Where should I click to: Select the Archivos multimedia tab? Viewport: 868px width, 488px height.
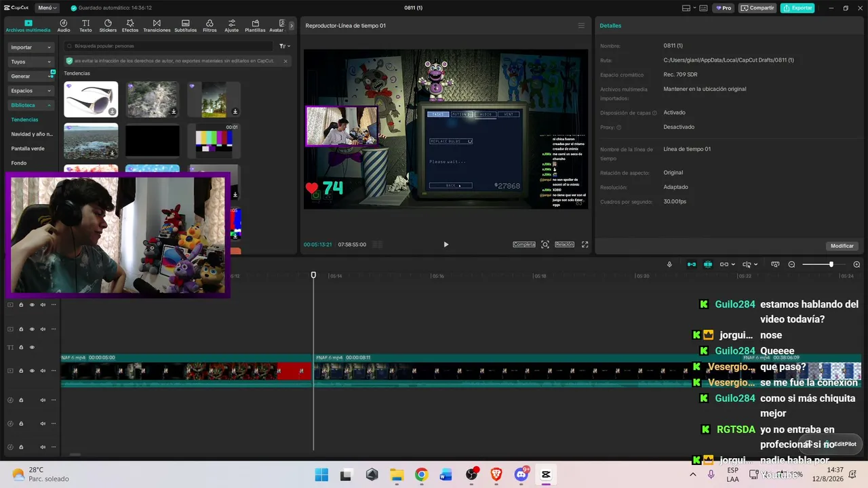coord(28,26)
